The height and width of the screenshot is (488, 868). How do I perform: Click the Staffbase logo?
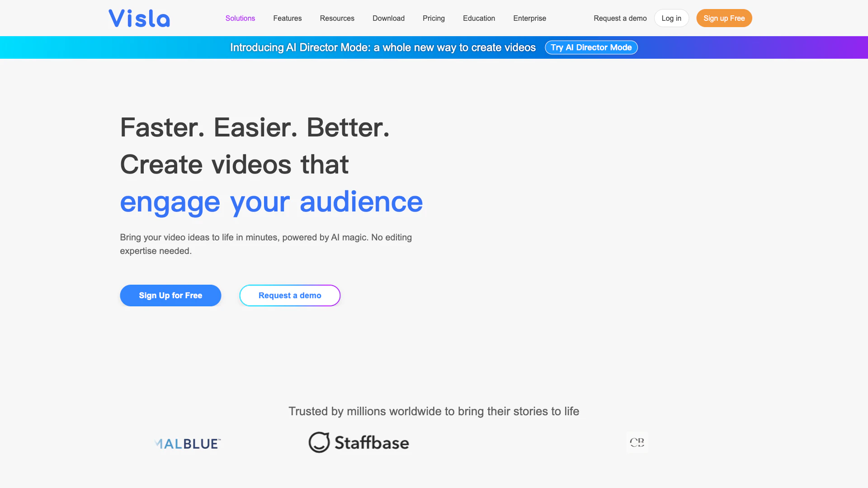(359, 442)
